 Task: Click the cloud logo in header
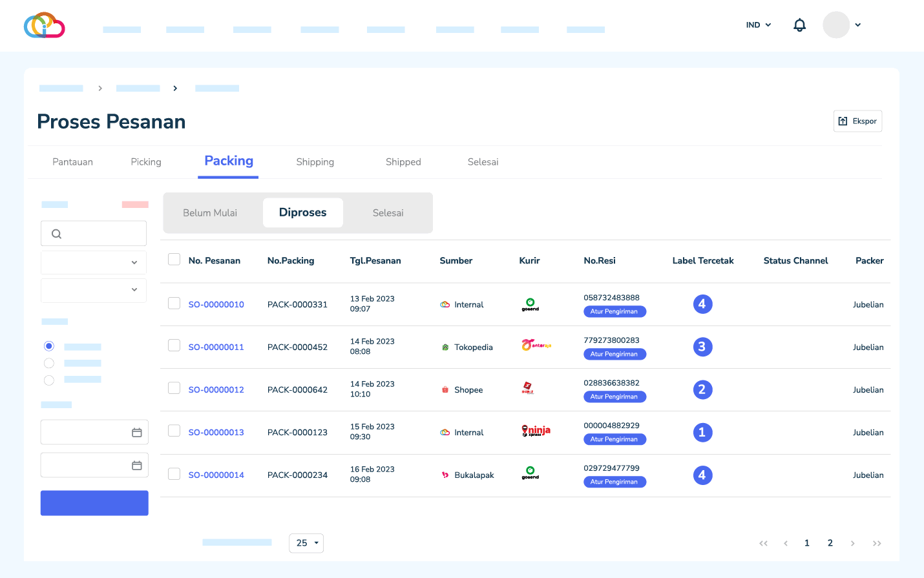click(44, 25)
